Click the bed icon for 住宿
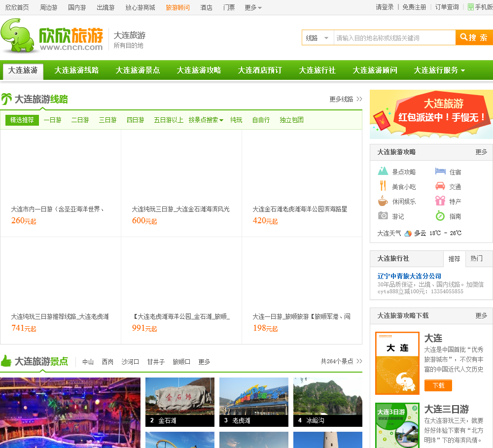Screen dimensions: 493x448 (x=440, y=172)
